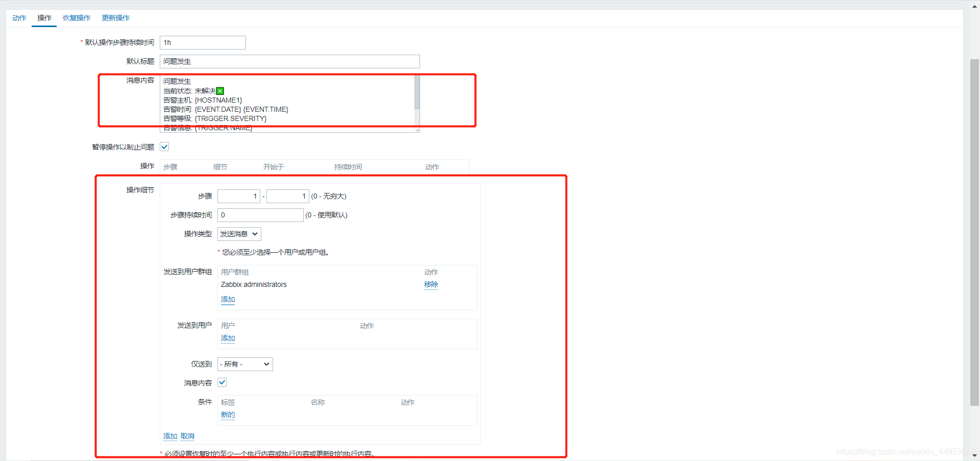The height and width of the screenshot is (461, 980).
Task: Click the 步骤 column header in 操作 table
Action: point(170,167)
